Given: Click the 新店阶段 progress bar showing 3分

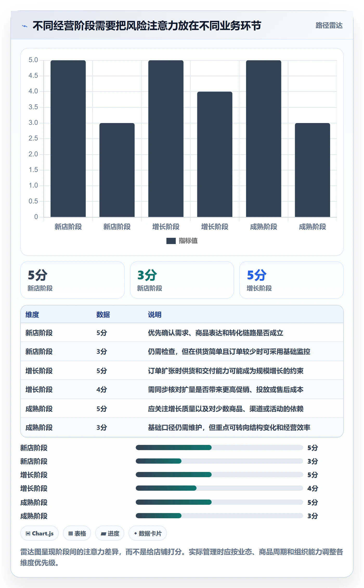Looking at the screenshot, I should tap(219, 461).
